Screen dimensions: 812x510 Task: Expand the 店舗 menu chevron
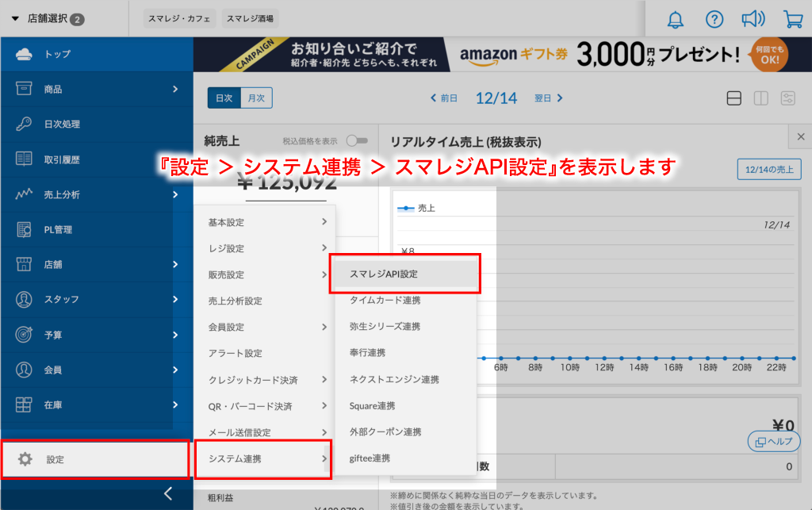click(175, 264)
